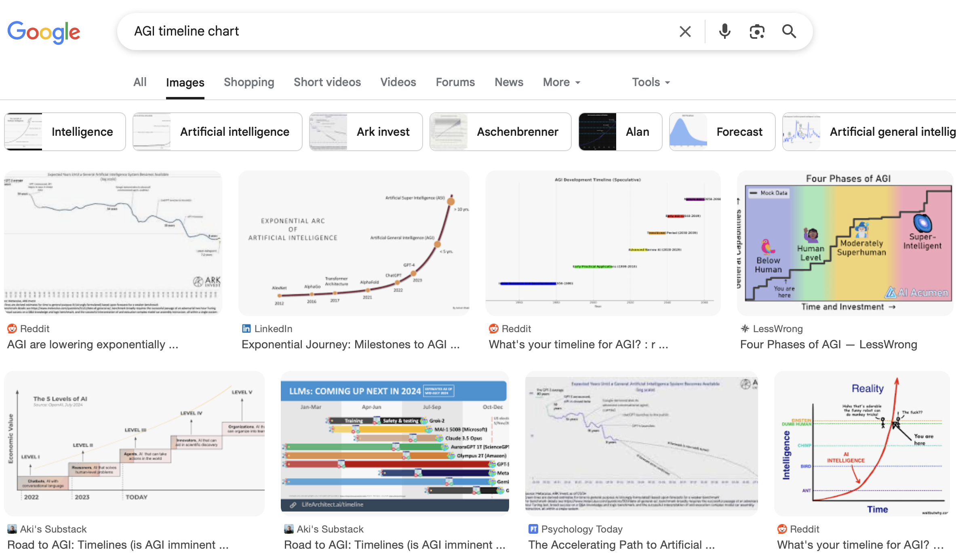The height and width of the screenshot is (560, 956).
Task: Start a voice search with the microphone icon
Action: tap(725, 31)
